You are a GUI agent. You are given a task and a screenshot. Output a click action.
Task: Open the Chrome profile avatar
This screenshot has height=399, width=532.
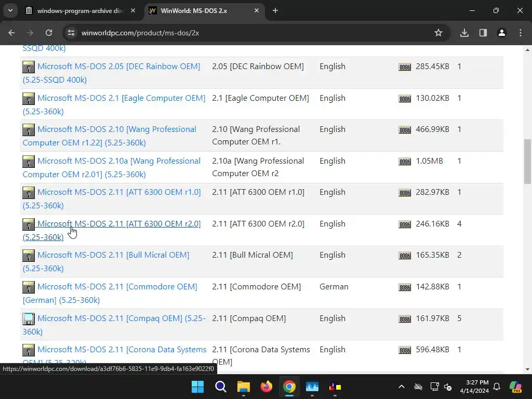pos(502,33)
